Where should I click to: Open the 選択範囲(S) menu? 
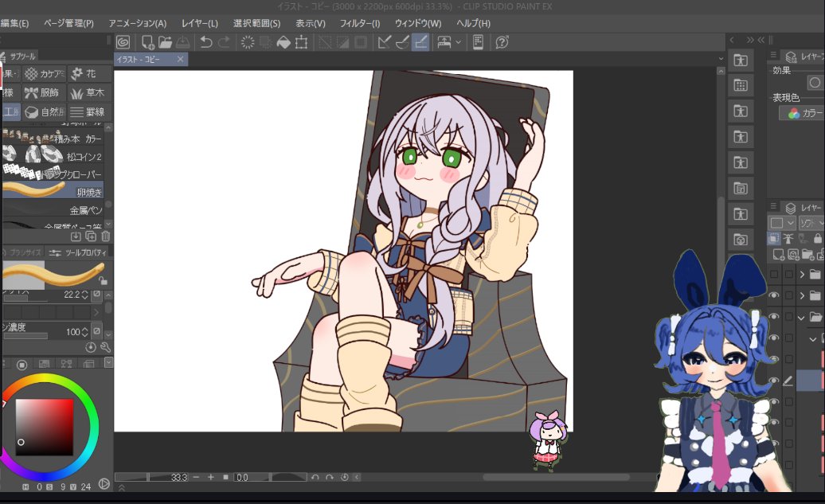click(x=256, y=23)
